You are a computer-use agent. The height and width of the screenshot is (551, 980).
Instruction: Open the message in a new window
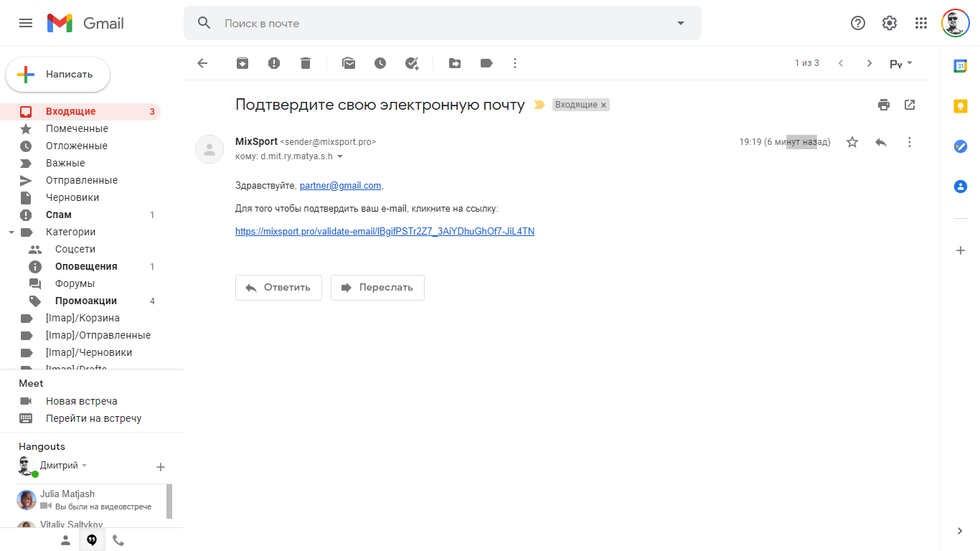click(910, 105)
